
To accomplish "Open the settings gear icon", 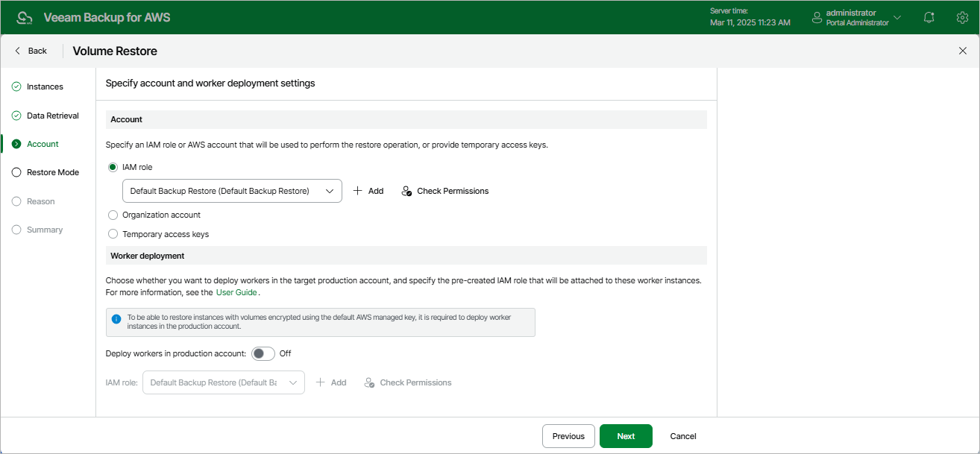I will (x=962, y=17).
